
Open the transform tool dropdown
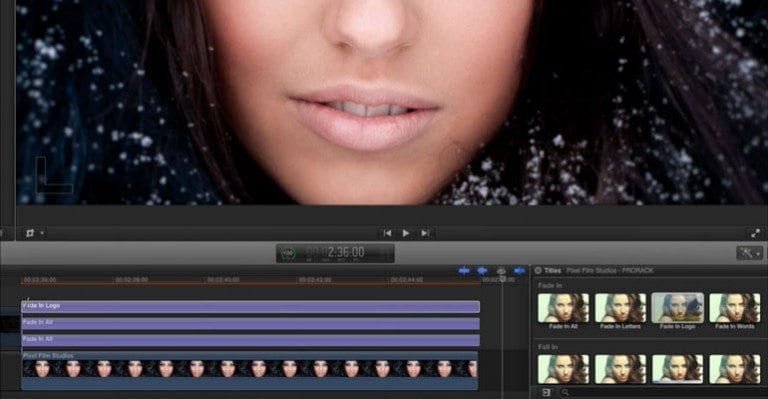pos(35,233)
